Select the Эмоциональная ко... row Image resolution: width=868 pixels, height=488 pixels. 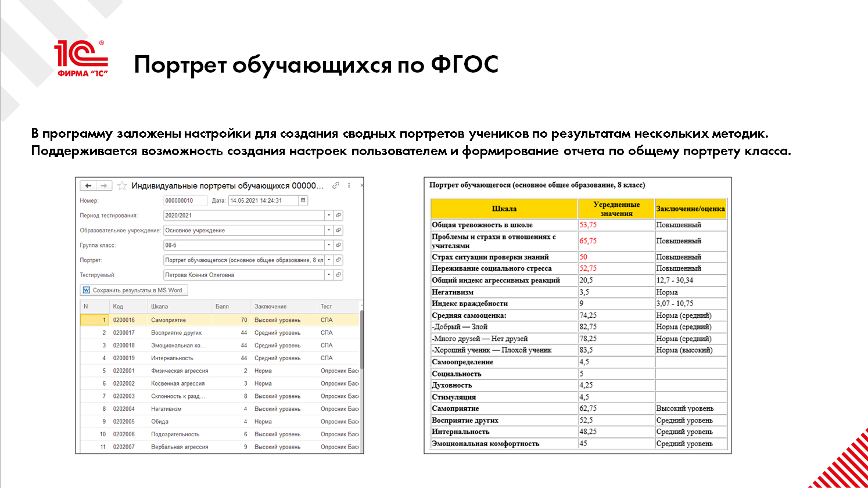pos(220,346)
